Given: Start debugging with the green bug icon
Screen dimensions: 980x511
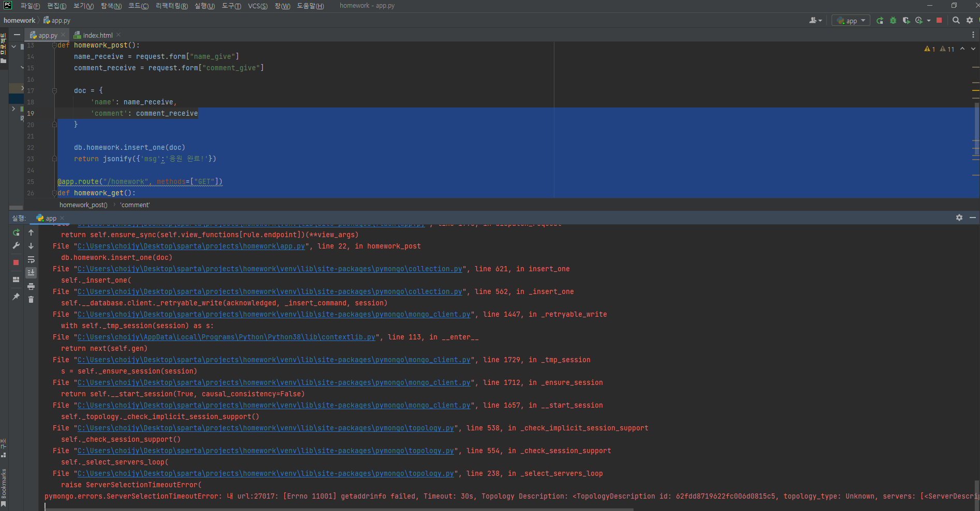Looking at the screenshot, I should [893, 21].
